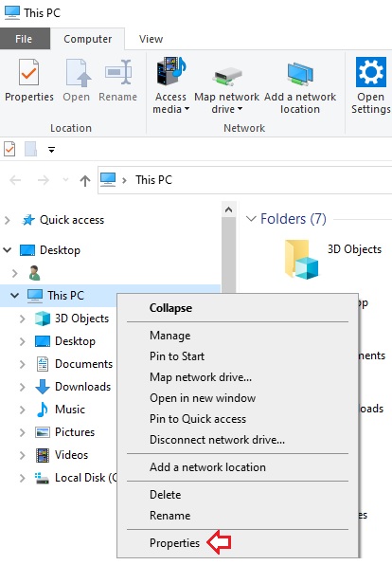Choose Pin to Quick access
This screenshot has width=392, height=565.
238,419
